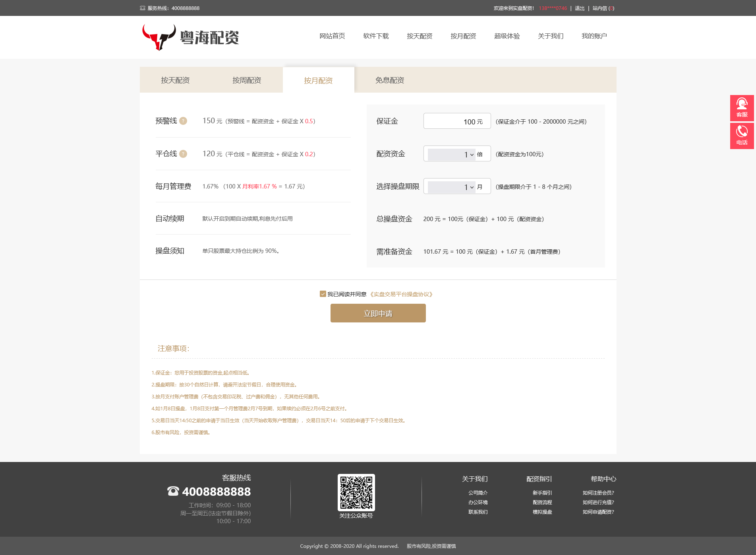
Task: Open 站内信 messages
Action: (x=603, y=8)
